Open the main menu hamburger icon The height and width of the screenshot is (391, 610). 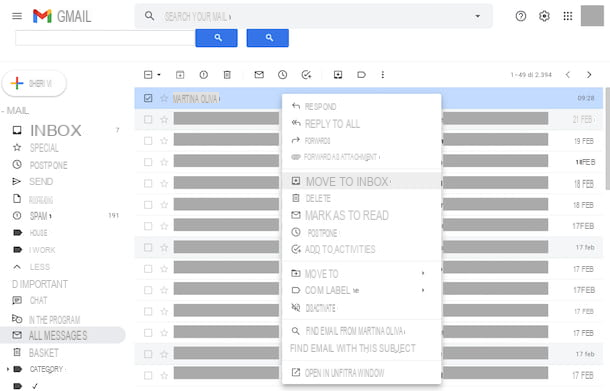17,16
